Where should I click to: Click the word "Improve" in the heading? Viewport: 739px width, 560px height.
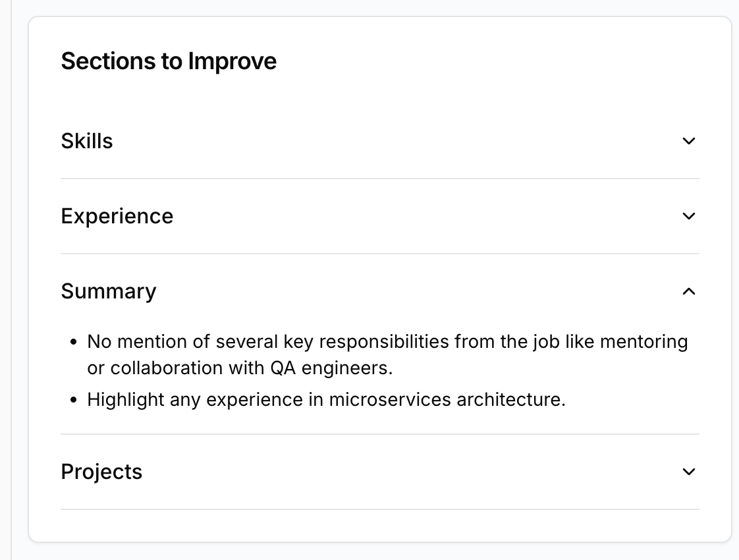233,61
